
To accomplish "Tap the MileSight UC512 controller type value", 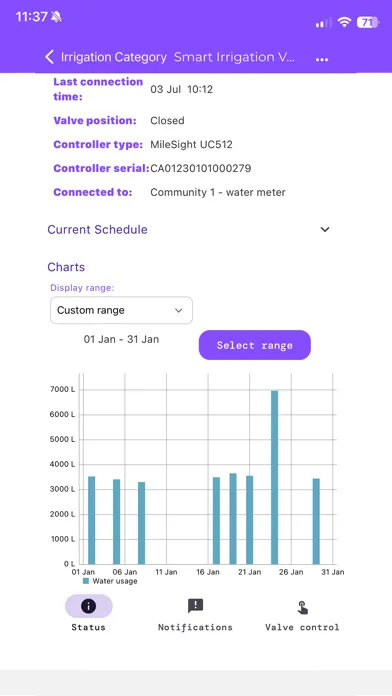I will pyautogui.click(x=191, y=145).
